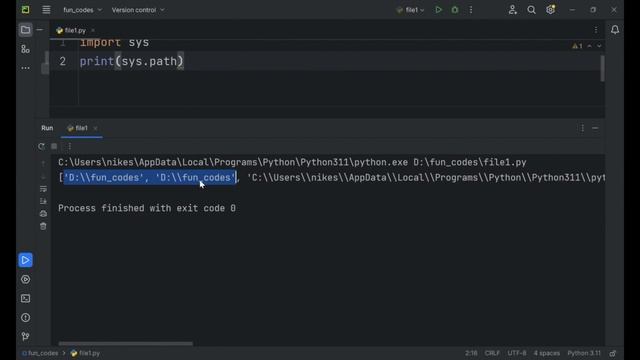Open the Version control dropdown

coord(138,10)
